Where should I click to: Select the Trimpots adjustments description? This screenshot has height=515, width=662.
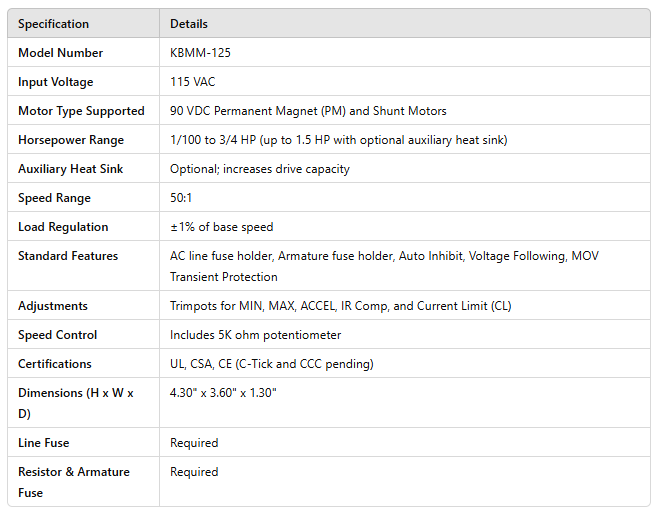pos(340,306)
